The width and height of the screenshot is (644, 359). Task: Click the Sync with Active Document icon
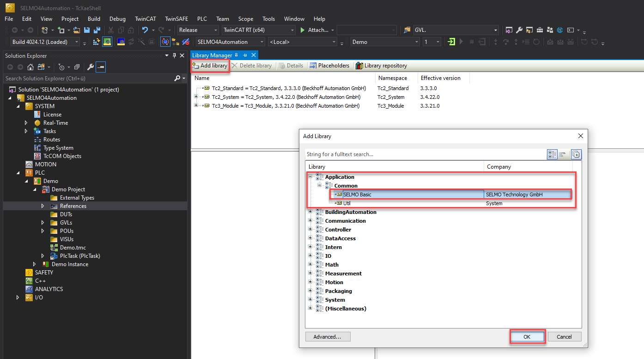tap(41, 67)
